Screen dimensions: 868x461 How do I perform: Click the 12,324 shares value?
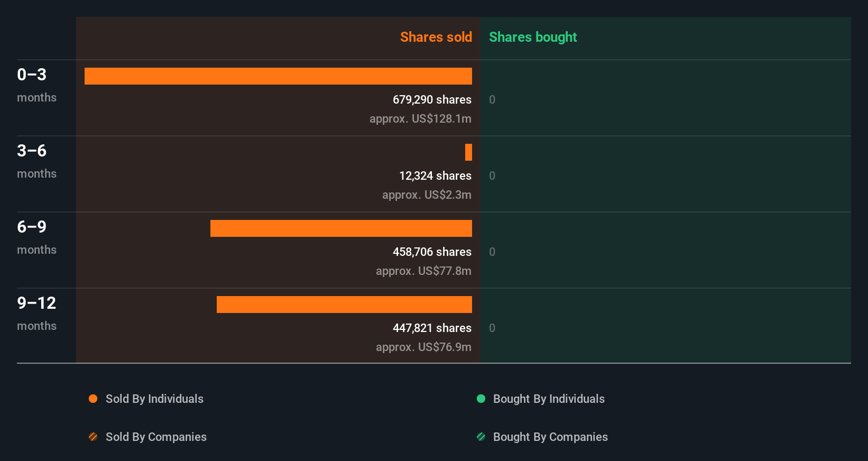coord(435,176)
